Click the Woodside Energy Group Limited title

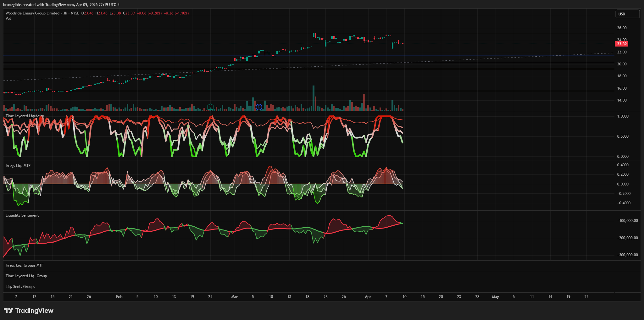tap(32, 13)
